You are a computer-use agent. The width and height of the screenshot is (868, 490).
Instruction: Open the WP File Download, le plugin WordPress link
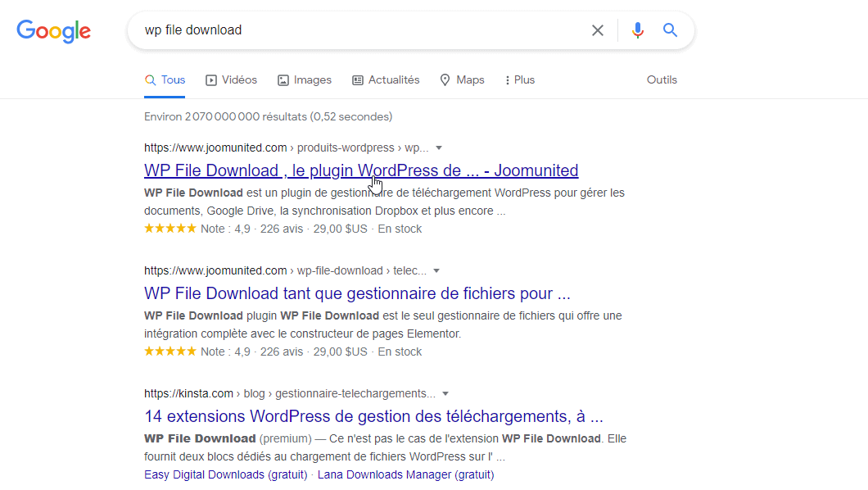(361, 170)
